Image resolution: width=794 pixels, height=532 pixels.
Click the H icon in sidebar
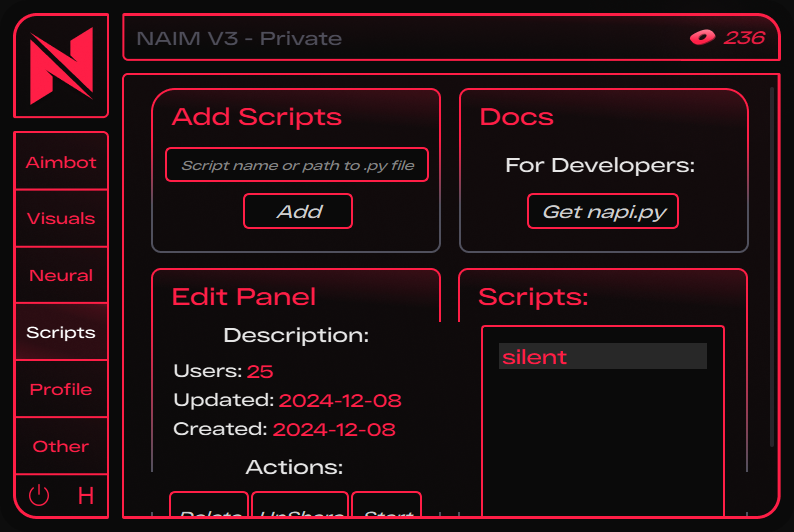tap(86, 496)
